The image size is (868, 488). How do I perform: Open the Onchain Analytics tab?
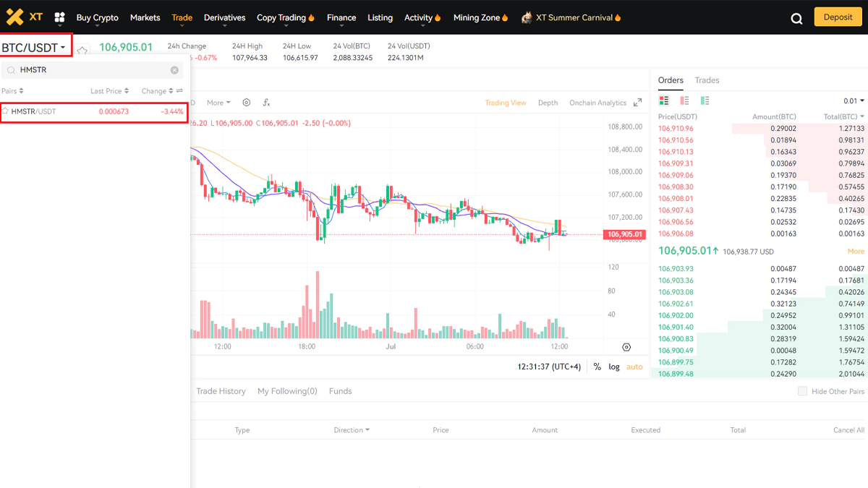pos(597,103)
